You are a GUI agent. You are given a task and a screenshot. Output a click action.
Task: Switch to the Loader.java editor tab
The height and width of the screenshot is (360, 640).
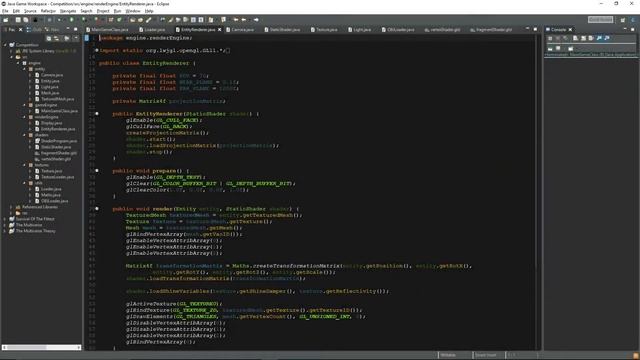coord(152,30)
